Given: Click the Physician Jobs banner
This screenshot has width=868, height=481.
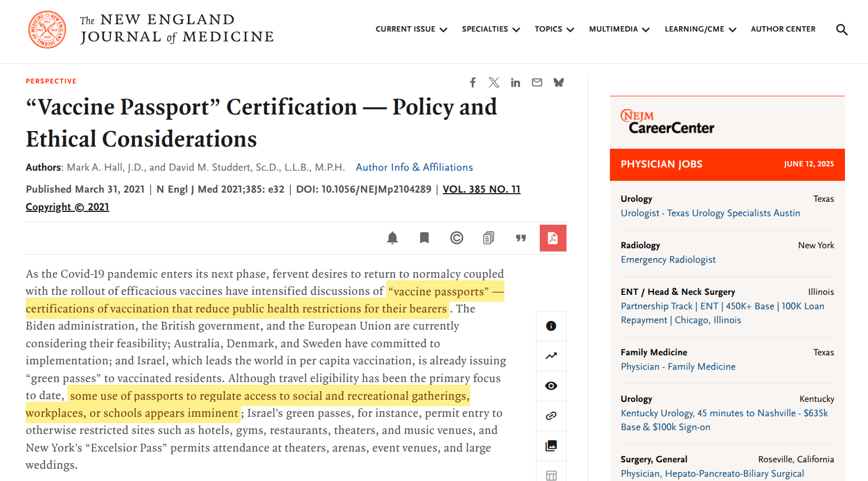Looking at the screenshot, I should coord(727,164).
